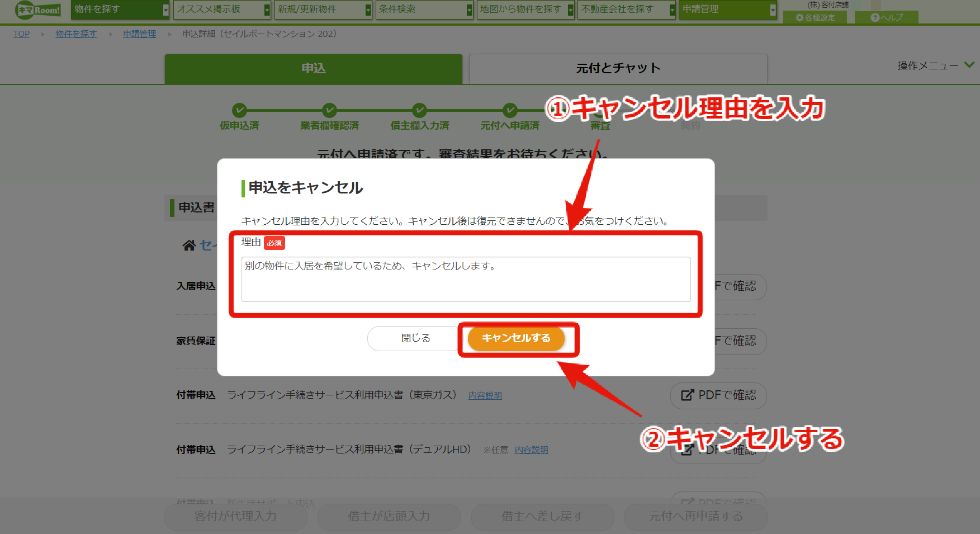Viewport: 980px width, 534px height.
Task: Open the 不動産会社を探す dropdown menu
Action: click(627, 10)
